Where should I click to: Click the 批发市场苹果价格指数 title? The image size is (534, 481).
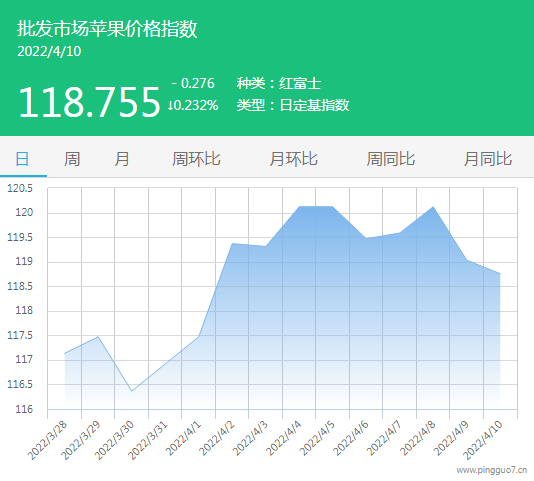click(x=107, y=29)
